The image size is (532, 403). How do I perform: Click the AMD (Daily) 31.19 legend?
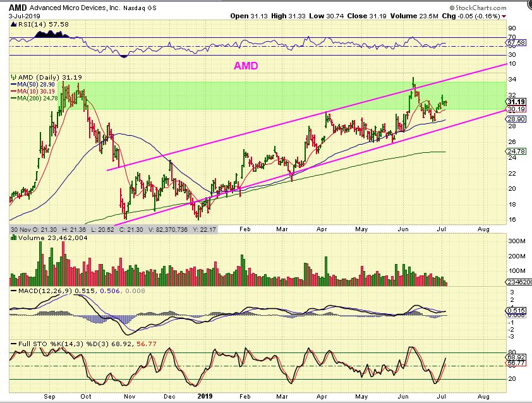(49, 77)
